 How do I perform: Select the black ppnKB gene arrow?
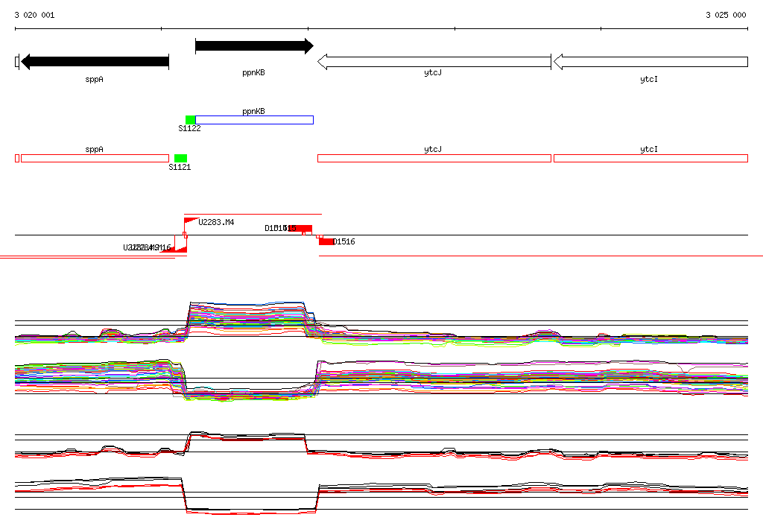point(254,45)
